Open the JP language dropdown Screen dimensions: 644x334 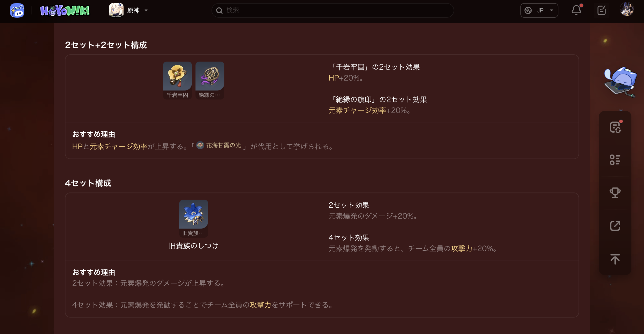pyautogui.click(x=539, y=10)
